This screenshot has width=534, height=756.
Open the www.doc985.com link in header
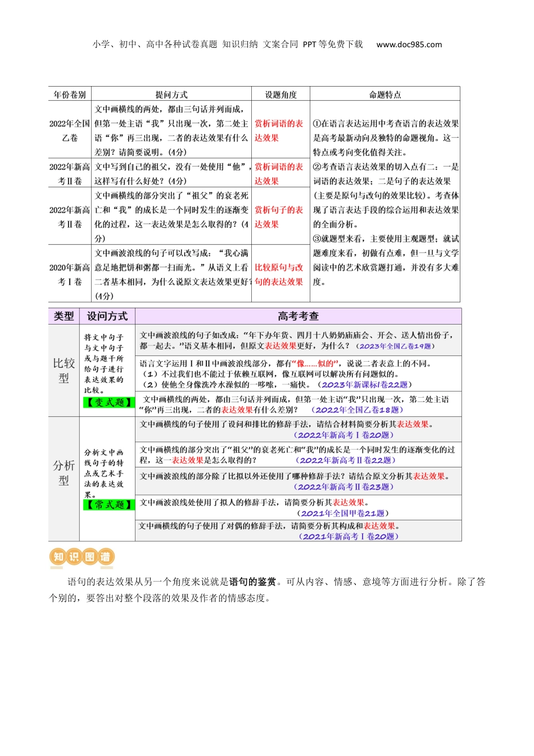click(x=409, y=44)
